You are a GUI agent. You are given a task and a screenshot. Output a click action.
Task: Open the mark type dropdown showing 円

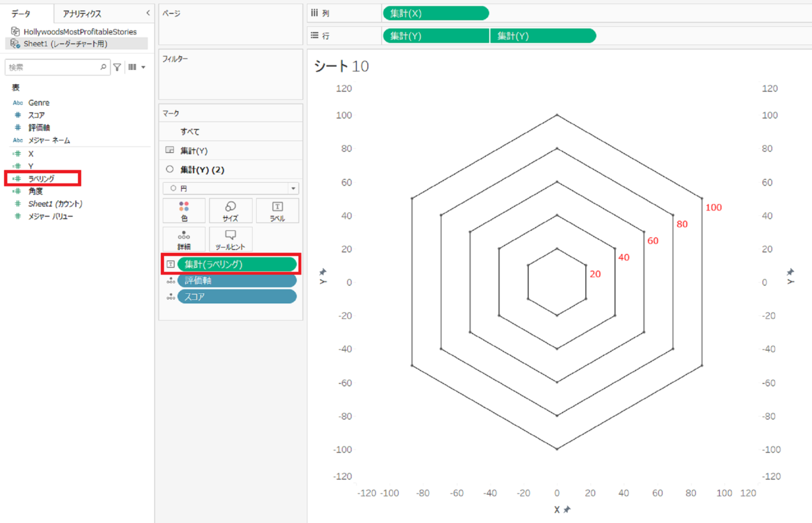(231, 188)
